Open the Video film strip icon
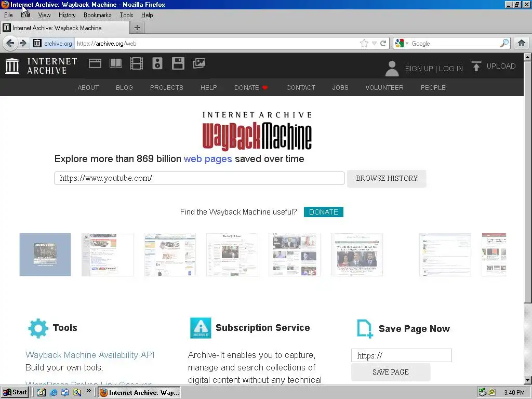 [x=137, y=63]
